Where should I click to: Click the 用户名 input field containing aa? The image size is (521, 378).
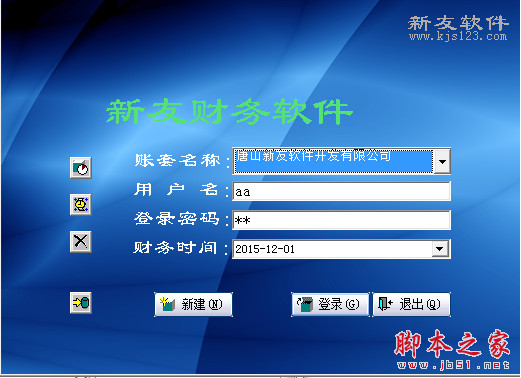point(342,191)
